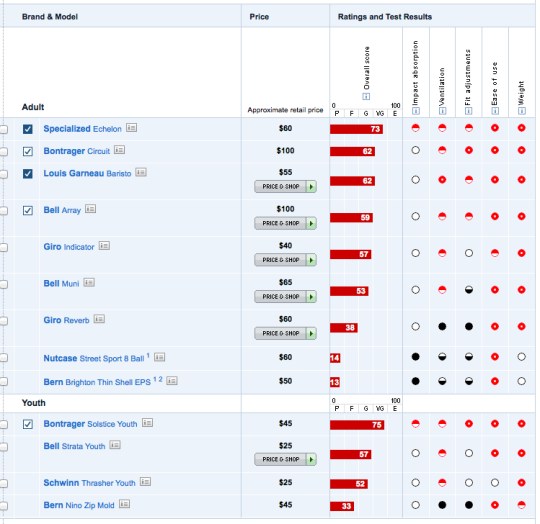Click Bern Nino Zip Mold weight rating symbol

coord(521,505)
